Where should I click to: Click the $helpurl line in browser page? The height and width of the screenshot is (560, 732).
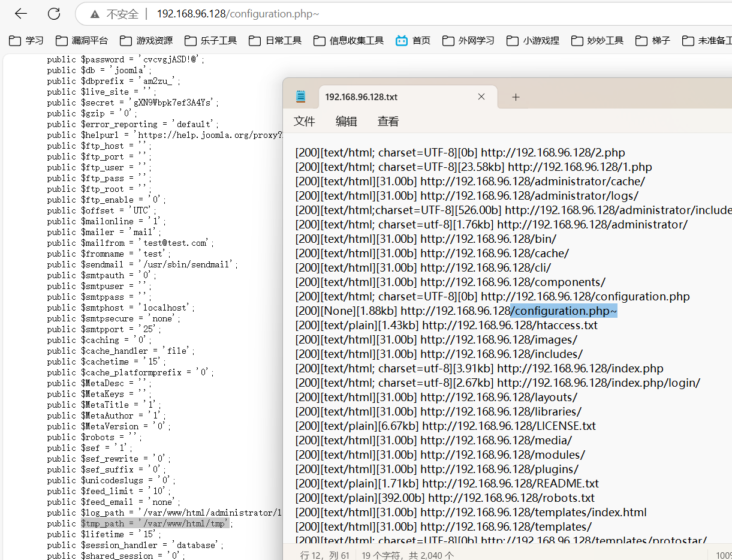click(164, 135)
